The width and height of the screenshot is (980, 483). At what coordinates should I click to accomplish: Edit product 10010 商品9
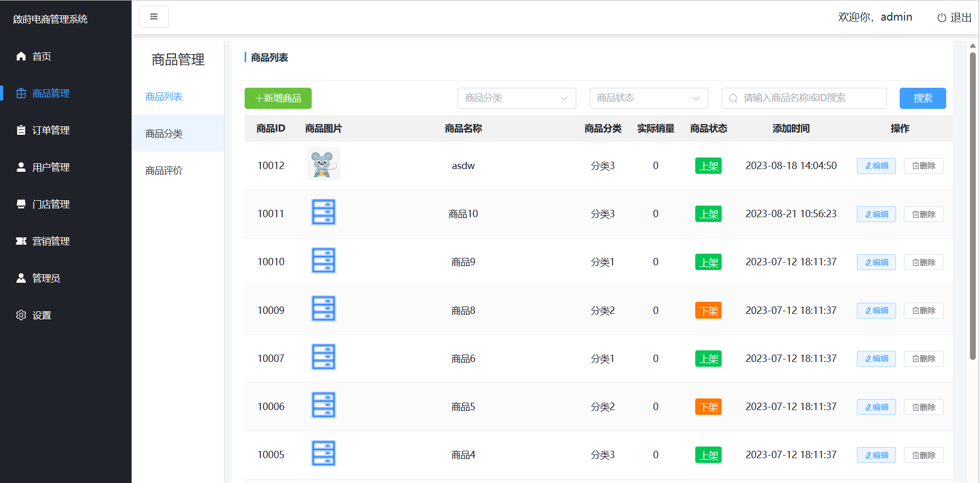pos(876,262)
